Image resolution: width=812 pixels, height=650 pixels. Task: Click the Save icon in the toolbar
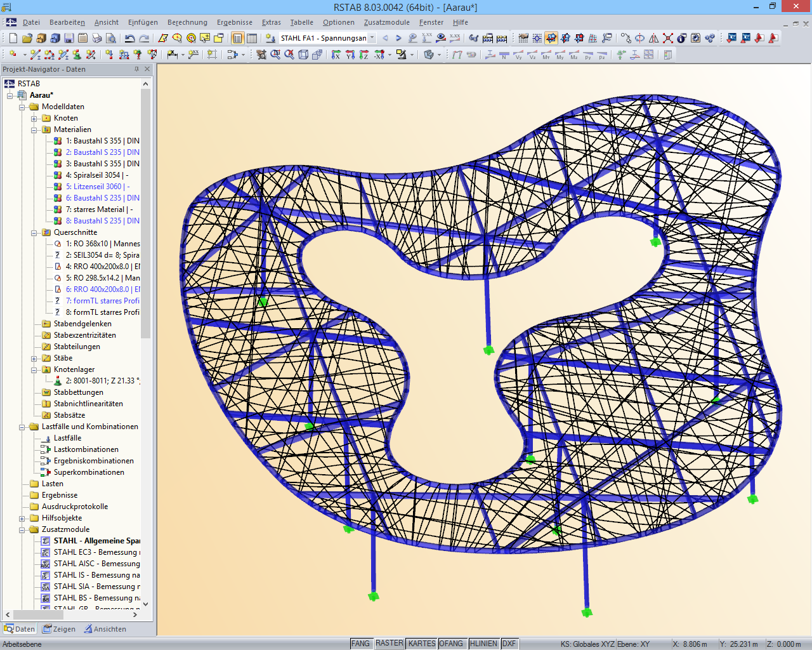click(x=69, y=38)
